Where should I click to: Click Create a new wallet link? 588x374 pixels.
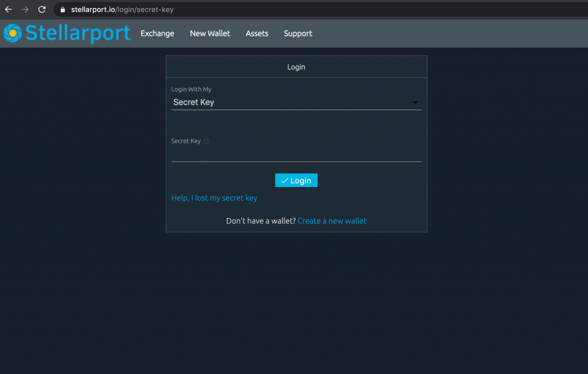pos(332,221)
